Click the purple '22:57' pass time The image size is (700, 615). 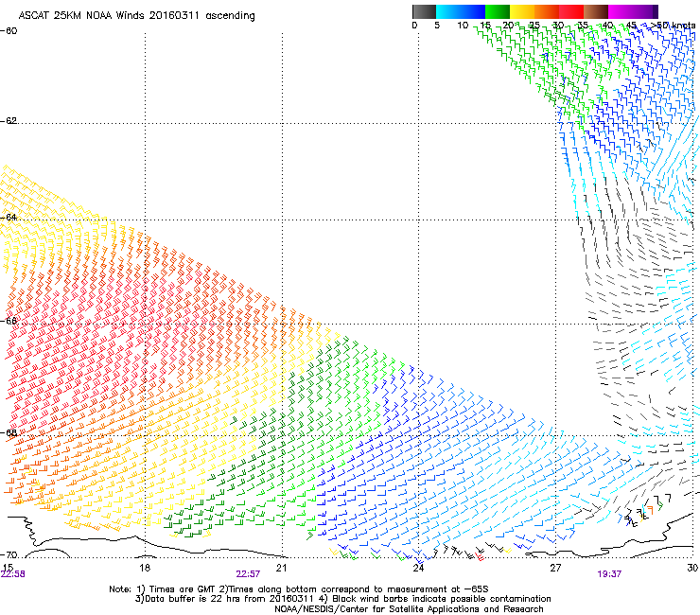(x=248, y=574)
